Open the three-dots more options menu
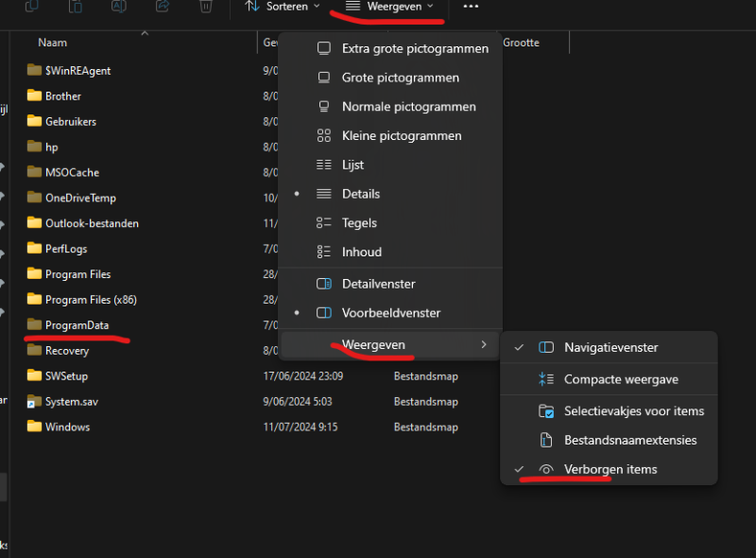The width and height of the screenshot is (756, 558). (x=471, y=7)
